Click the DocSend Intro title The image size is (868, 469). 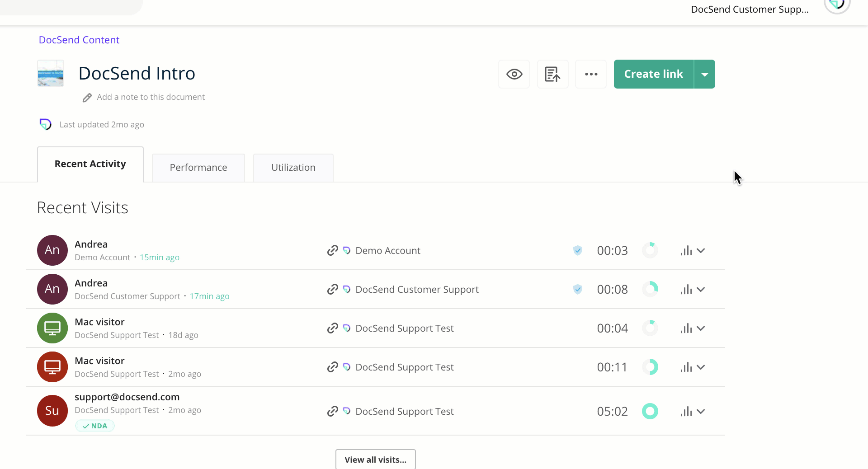[x=137, y=73]
